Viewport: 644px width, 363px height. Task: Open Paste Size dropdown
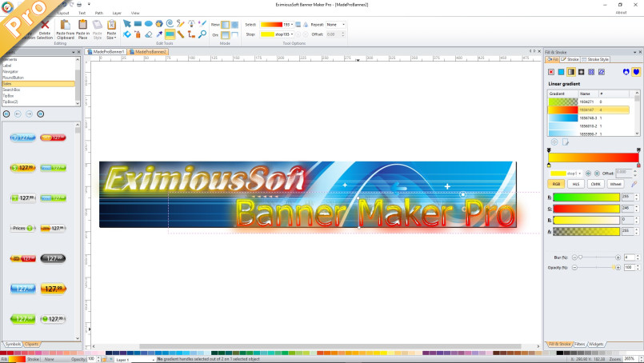[x=111, y=30]
